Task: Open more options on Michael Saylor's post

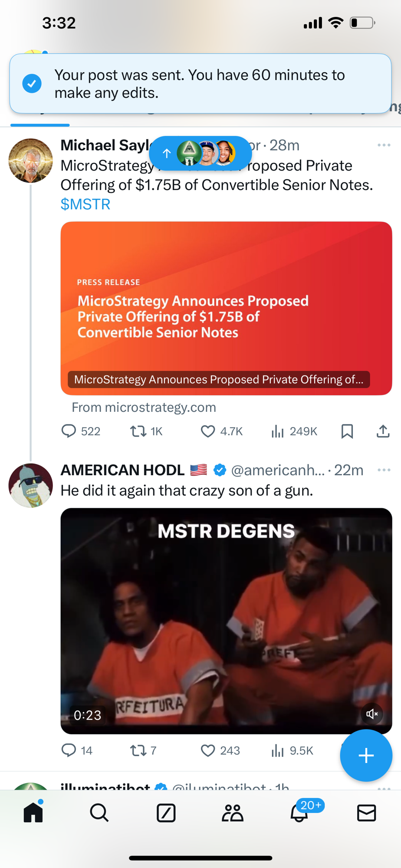Action: pyautogui.click(x=384, y=145)
